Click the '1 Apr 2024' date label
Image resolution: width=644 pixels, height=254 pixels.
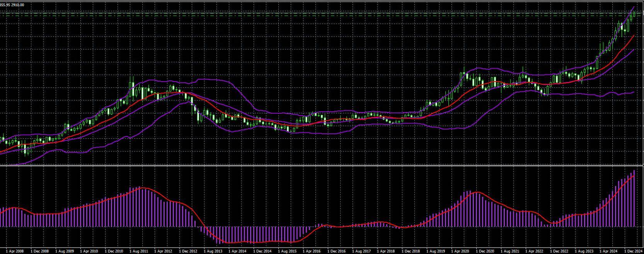608,251
